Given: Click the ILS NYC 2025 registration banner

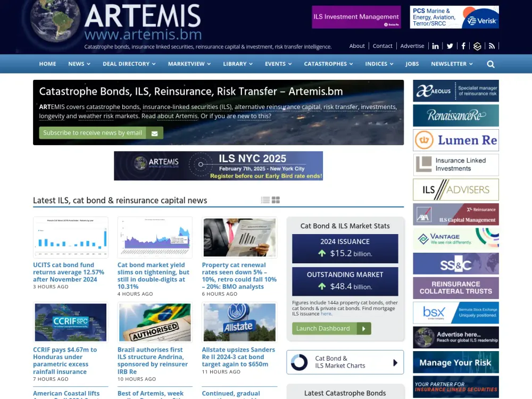Looking at the screenshot, I should point(219,165).
